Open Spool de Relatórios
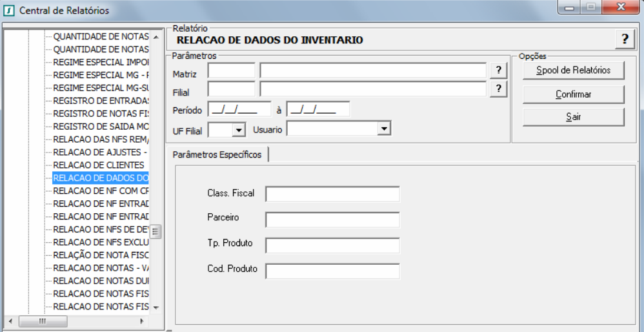This screenshot has width=644, height=332. click(x=574, y=70)
